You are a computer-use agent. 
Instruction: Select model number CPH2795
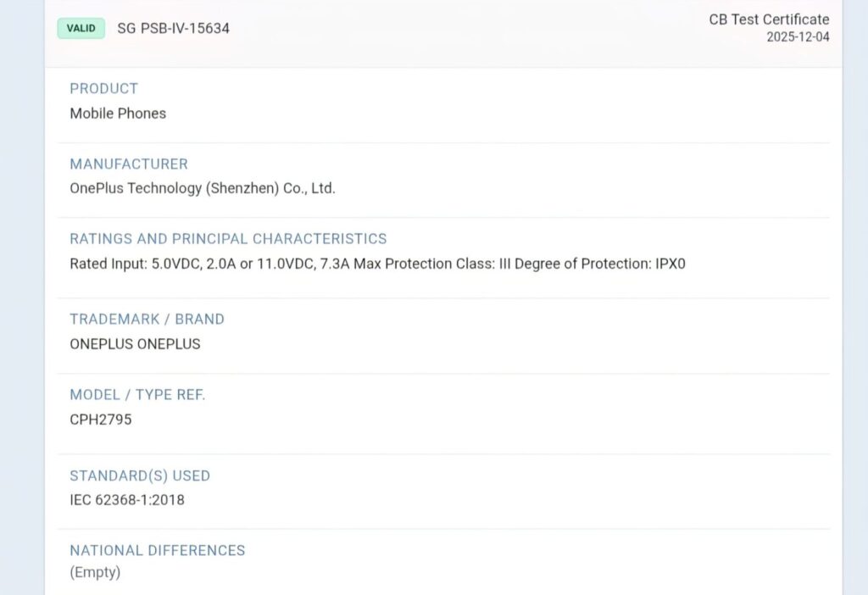pos(101,419)
